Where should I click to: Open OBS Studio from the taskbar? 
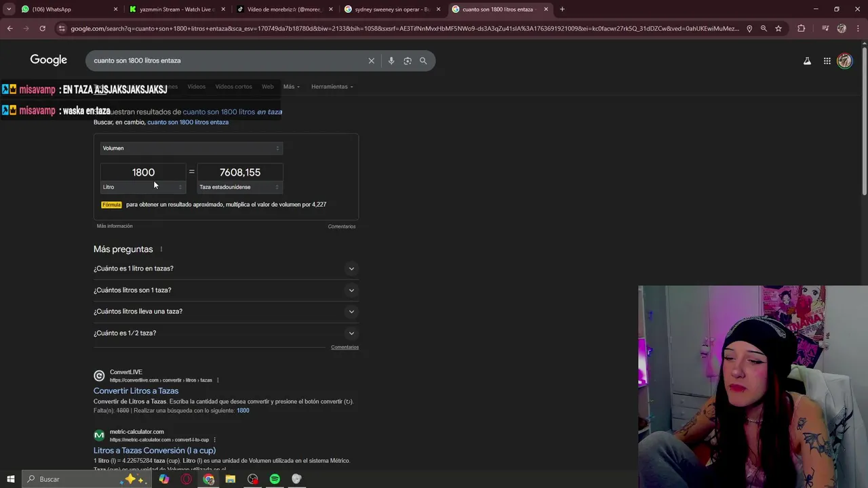(253, 479)
